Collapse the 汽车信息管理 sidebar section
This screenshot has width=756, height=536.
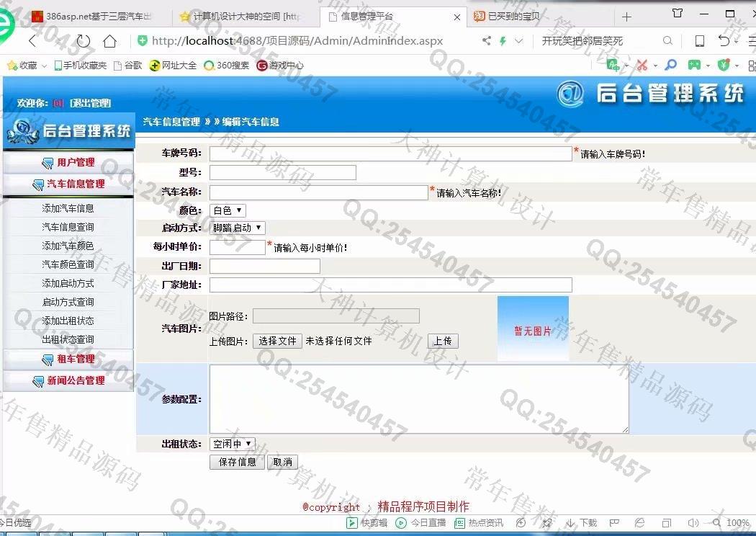point(68,184)
